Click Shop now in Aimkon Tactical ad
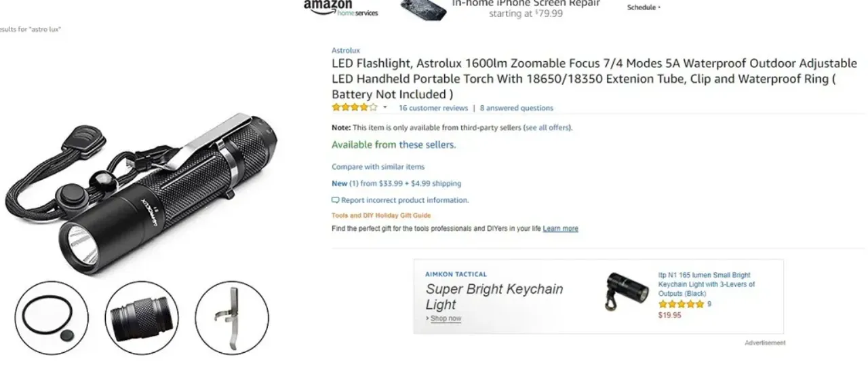The width and height of the screenshot is (868, 380). point(446,319)
